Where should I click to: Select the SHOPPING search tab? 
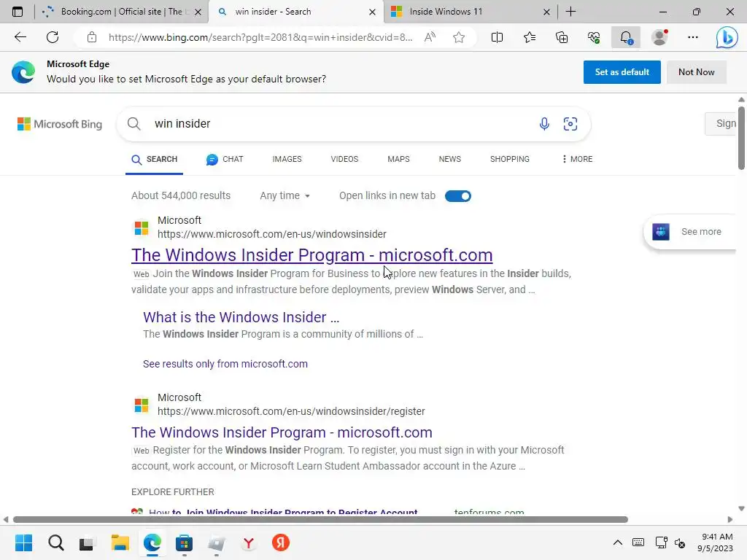click(509, 159)
